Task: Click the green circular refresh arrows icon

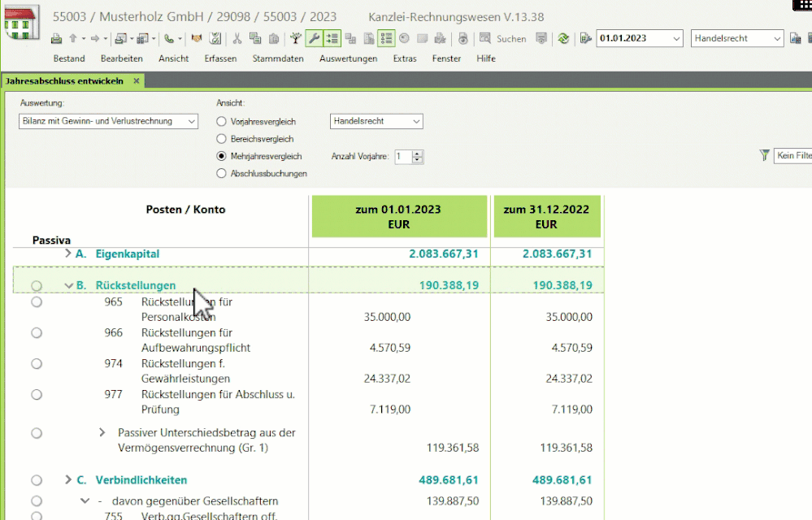Action: tap(563, 38)
